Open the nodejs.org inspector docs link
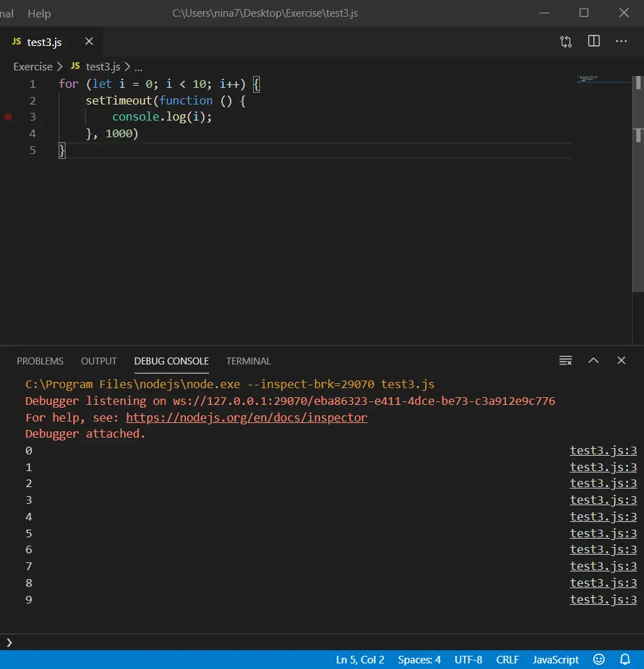Image resolution: width=644 pixels, height=669 pixels. 246,417
